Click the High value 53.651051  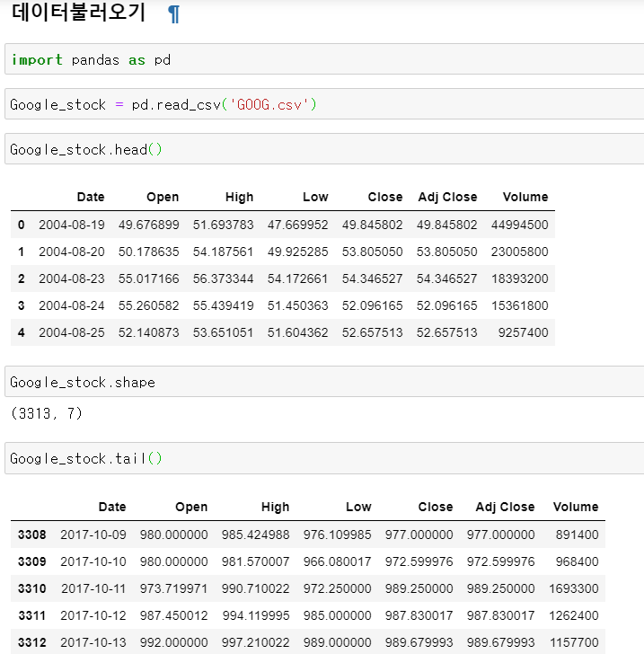click(x=223, y=332)
